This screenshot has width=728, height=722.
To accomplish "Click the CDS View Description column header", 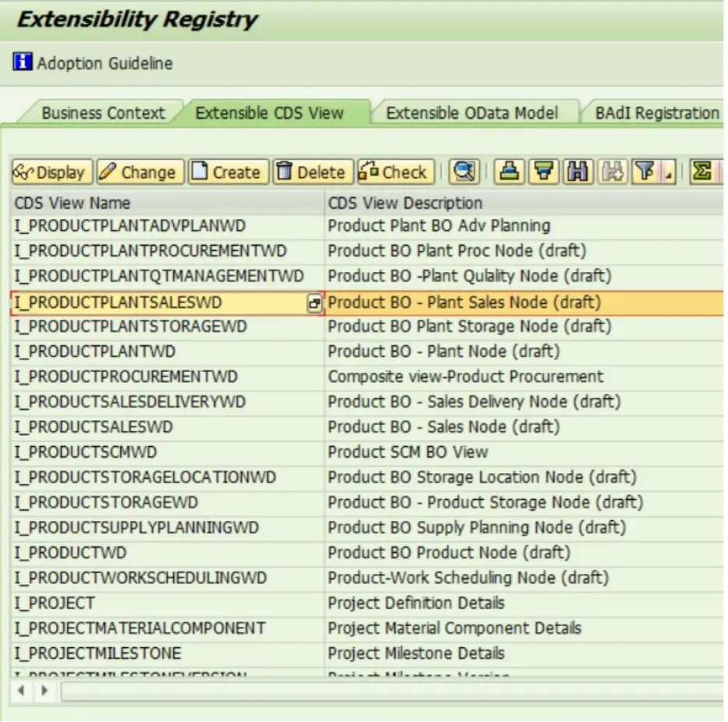I will point(525,203).
